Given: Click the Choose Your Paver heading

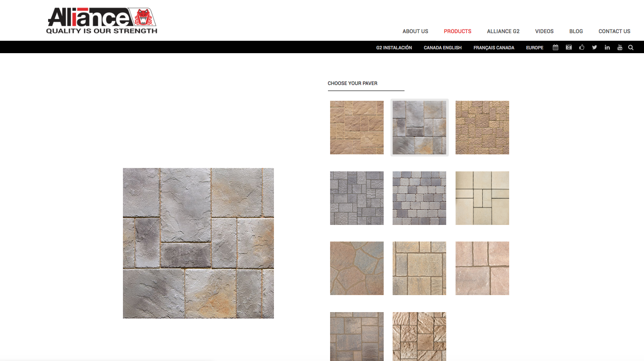Looking at the screenshot, I should tap(352, 83).
